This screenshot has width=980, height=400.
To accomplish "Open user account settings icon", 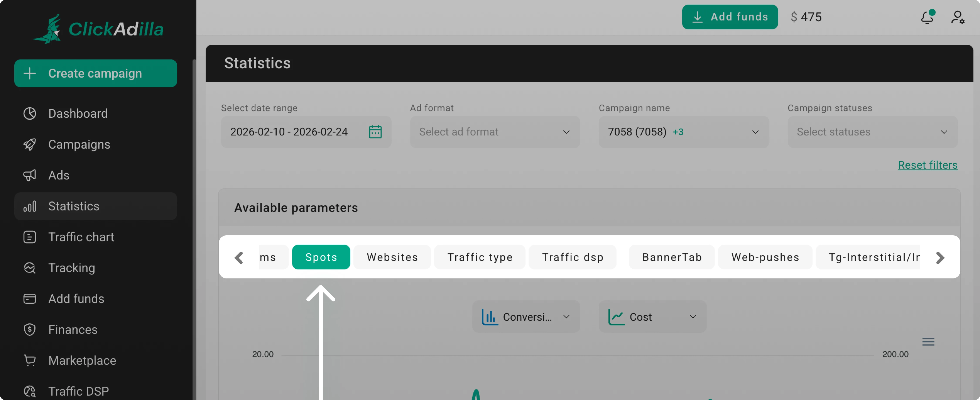I will 958,17.
